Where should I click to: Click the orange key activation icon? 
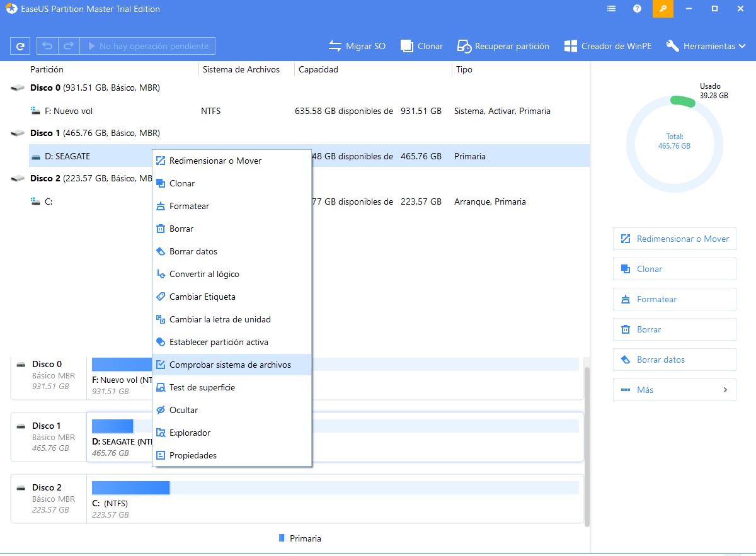pyautogui.click(x=663, y=9)
